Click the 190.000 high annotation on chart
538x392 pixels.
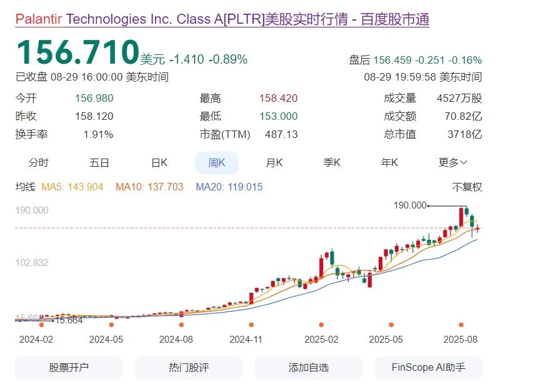410,205
